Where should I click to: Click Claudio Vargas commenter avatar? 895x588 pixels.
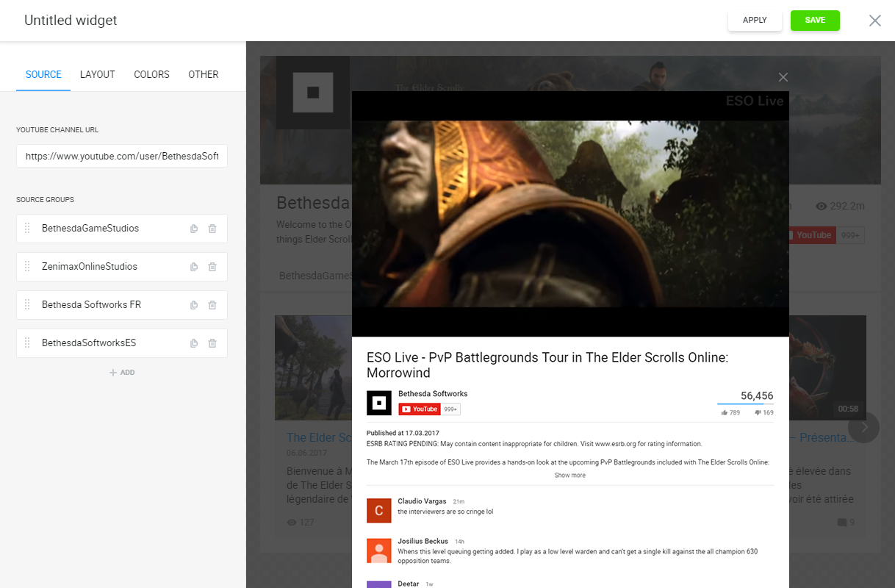[379, 510]
